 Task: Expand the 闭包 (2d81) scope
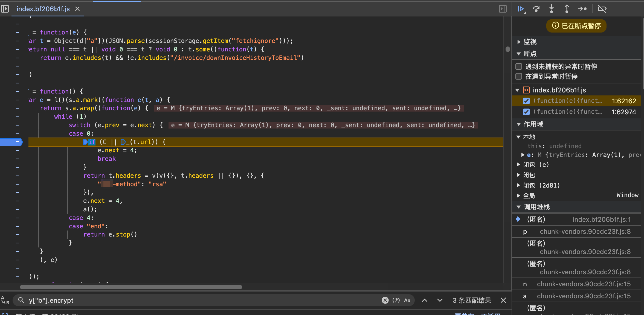[518, 185]
